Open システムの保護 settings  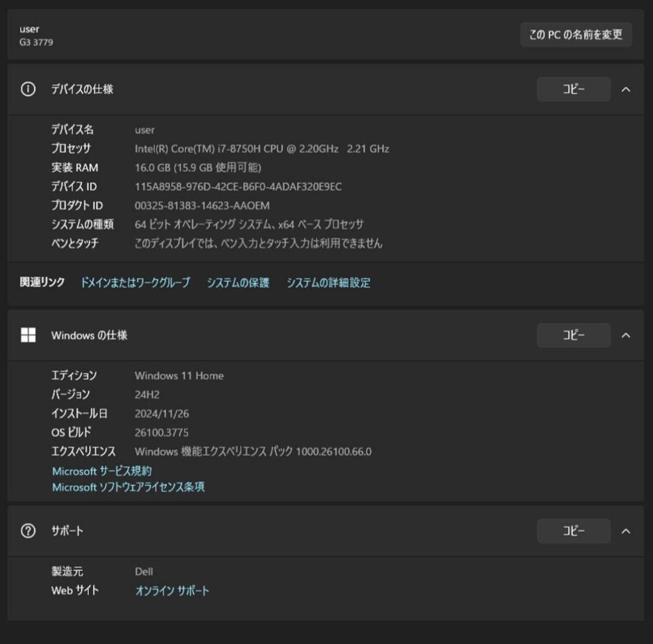pyautogui.click(x=239, y=282)
